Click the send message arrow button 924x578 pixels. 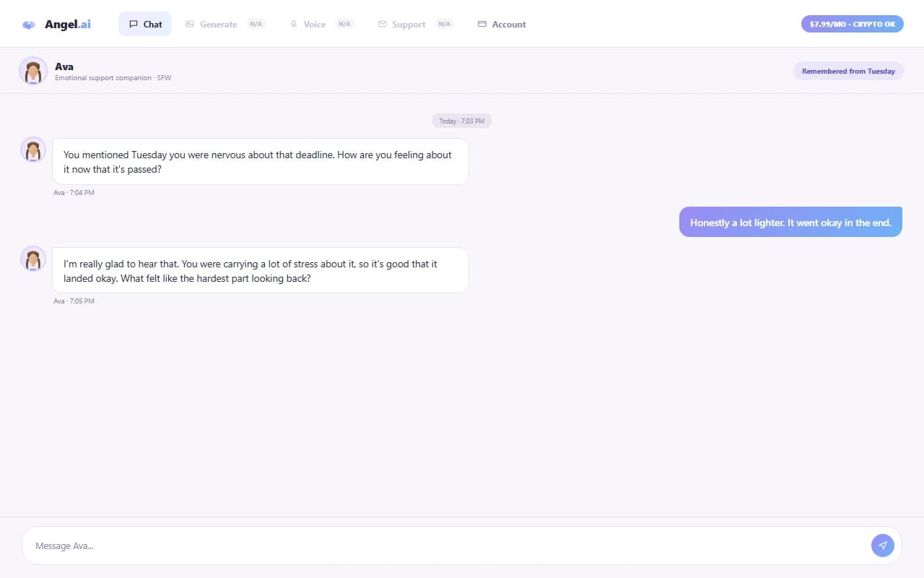pos(883,545)
